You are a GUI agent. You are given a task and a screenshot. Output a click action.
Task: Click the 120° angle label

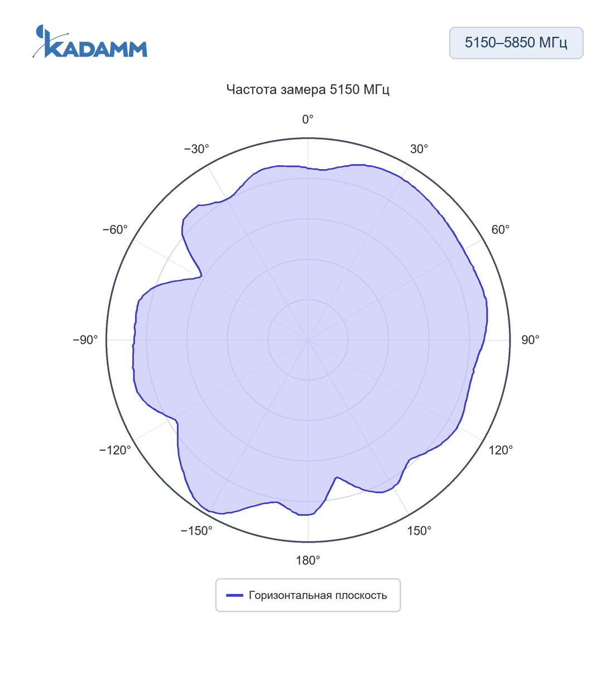coord(501,450)
